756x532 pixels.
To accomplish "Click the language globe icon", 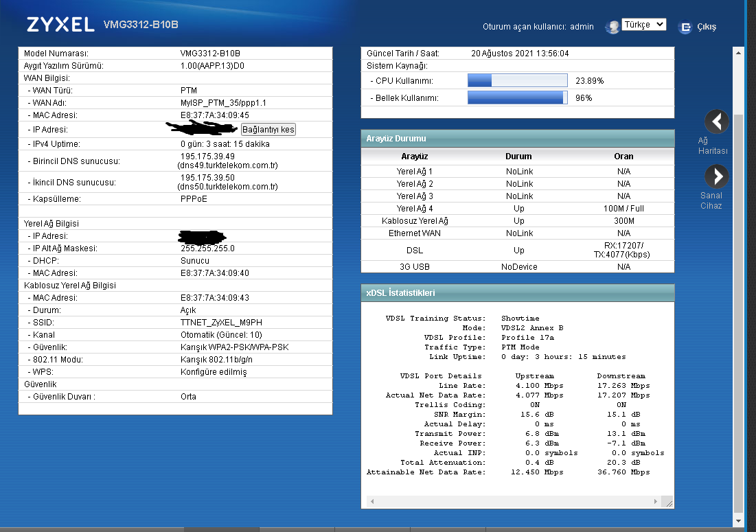I will (612, 27).
